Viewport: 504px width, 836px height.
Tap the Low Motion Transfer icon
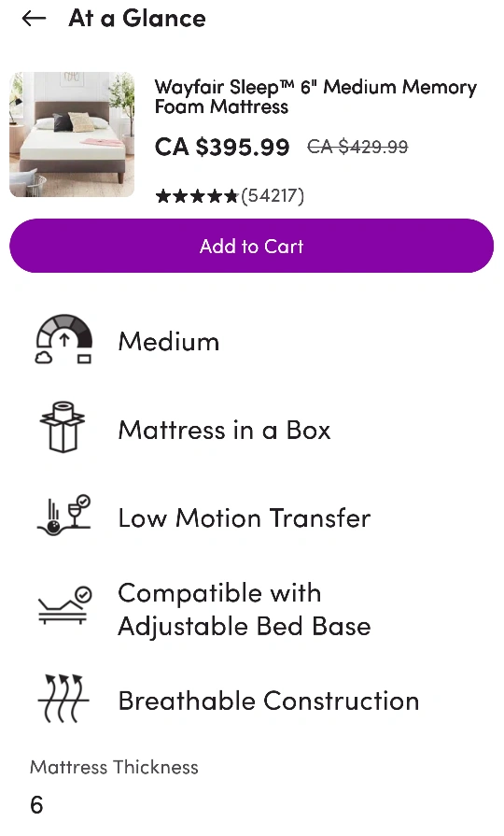point(63,515)
